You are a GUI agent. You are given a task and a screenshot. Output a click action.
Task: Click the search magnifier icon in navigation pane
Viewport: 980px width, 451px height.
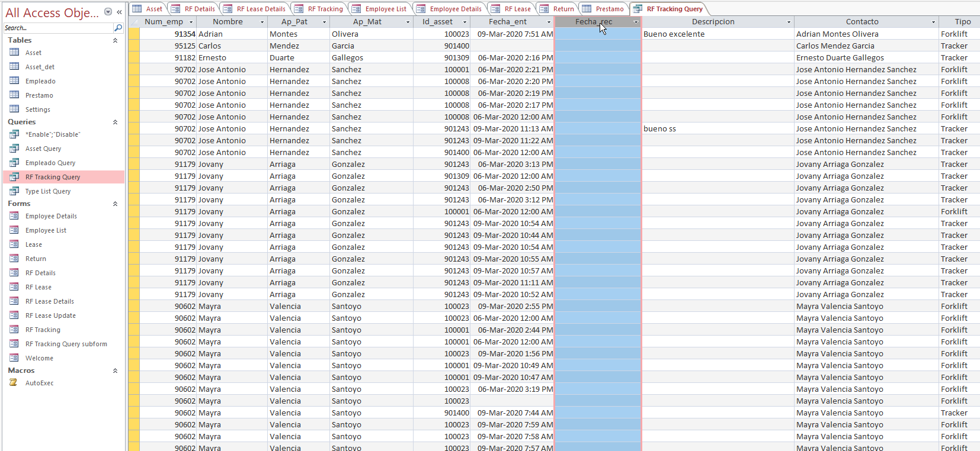[118, 28]
